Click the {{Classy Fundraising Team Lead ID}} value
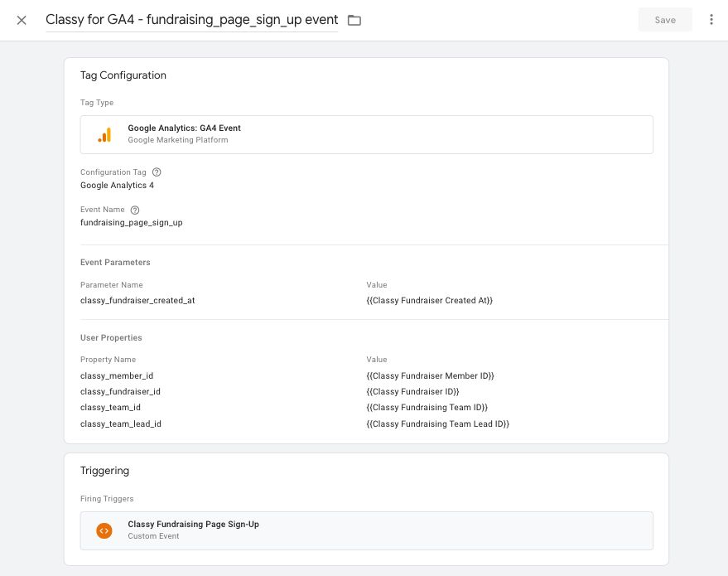This screenshot has width=728, height=576. tap(438, 424)
